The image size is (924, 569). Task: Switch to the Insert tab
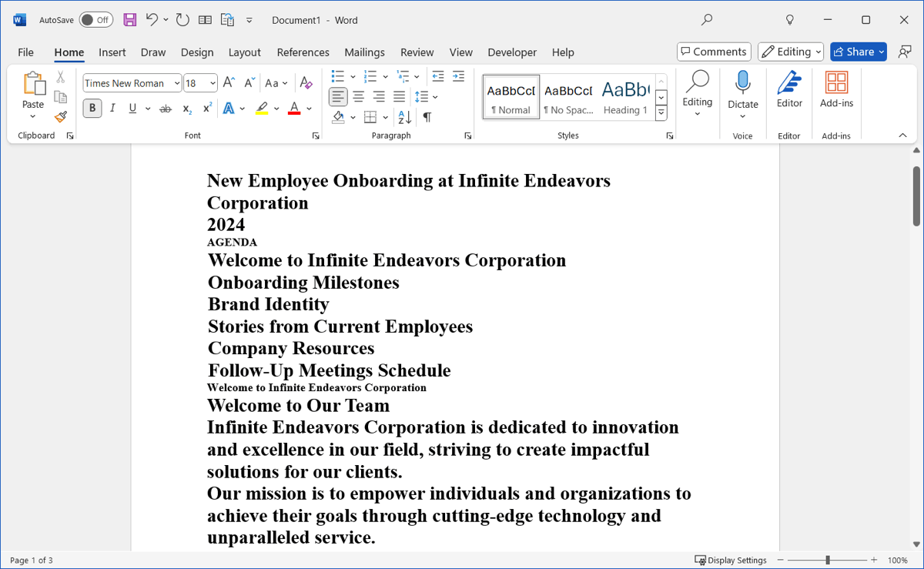point(112,52)
